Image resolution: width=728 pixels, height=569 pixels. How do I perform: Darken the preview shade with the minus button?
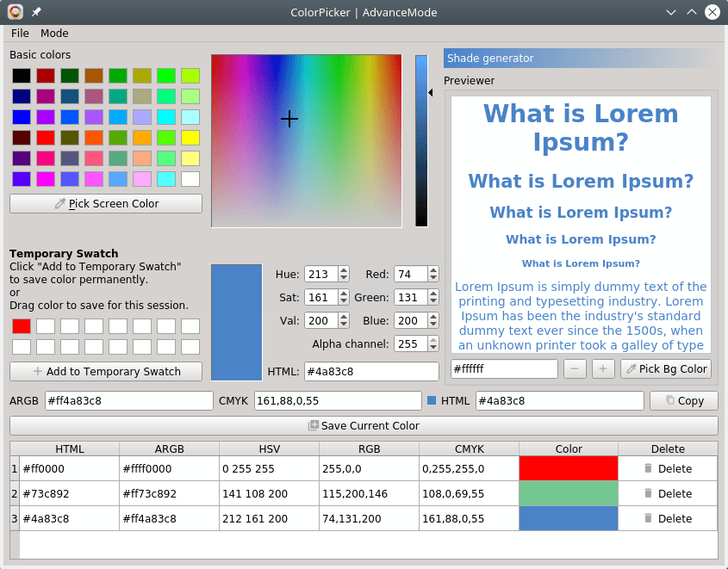[575, 368]
